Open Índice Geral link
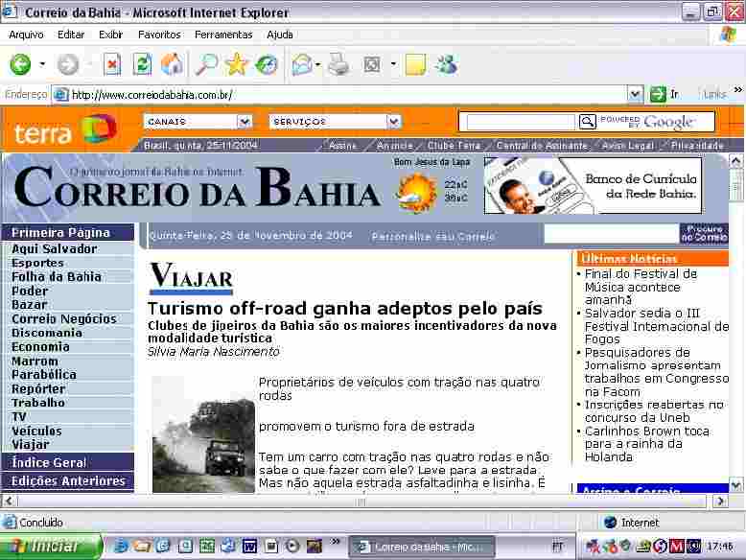746x560 pixels. tap(49, 462)
